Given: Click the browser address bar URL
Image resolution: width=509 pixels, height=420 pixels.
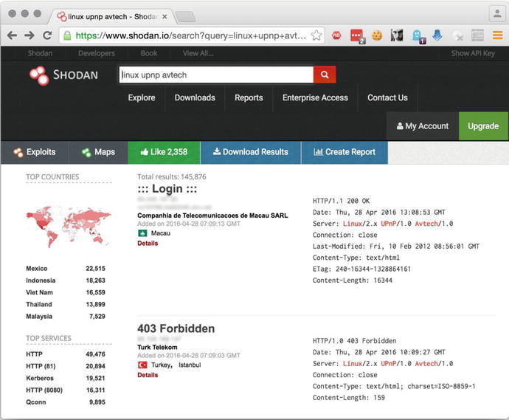Looking at the screenshot, I should [190, 35].
